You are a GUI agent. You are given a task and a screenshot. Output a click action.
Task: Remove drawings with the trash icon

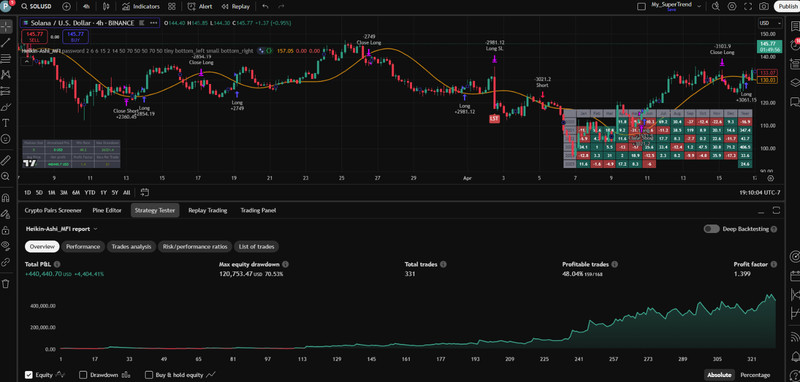click(6, 284)
